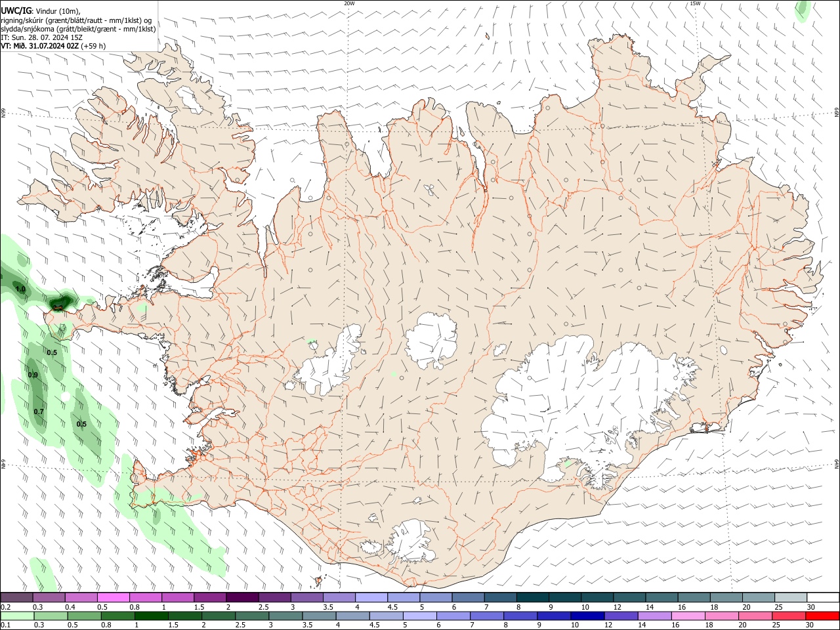Select bottom-row light pink swatch between 16 and 18
Screen dimensions: 840x630
688,616
